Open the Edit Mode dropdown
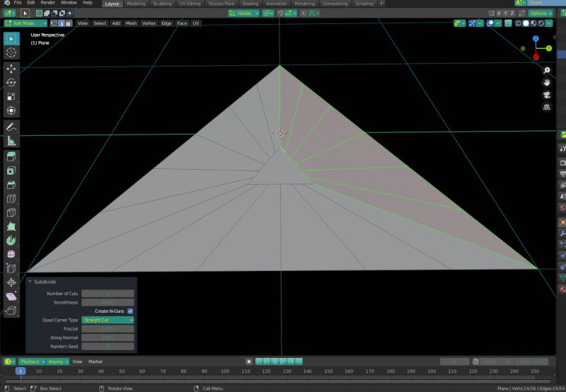 [25, 23]
